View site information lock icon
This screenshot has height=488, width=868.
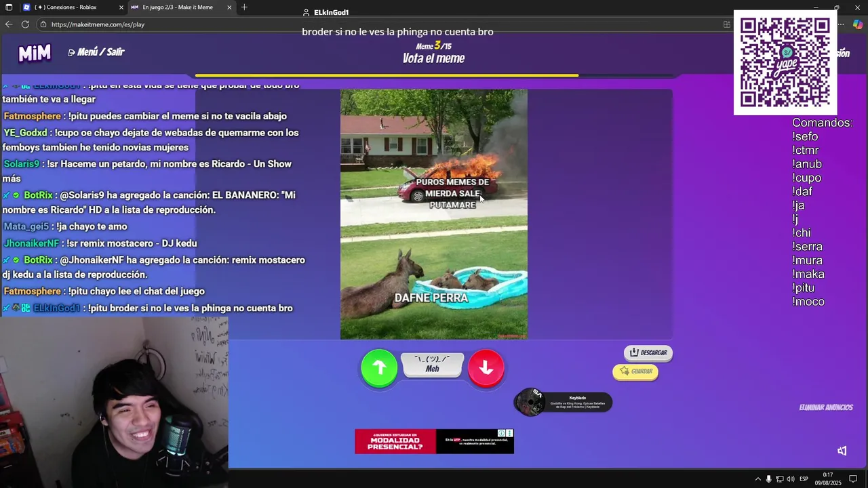pos(43,24)
